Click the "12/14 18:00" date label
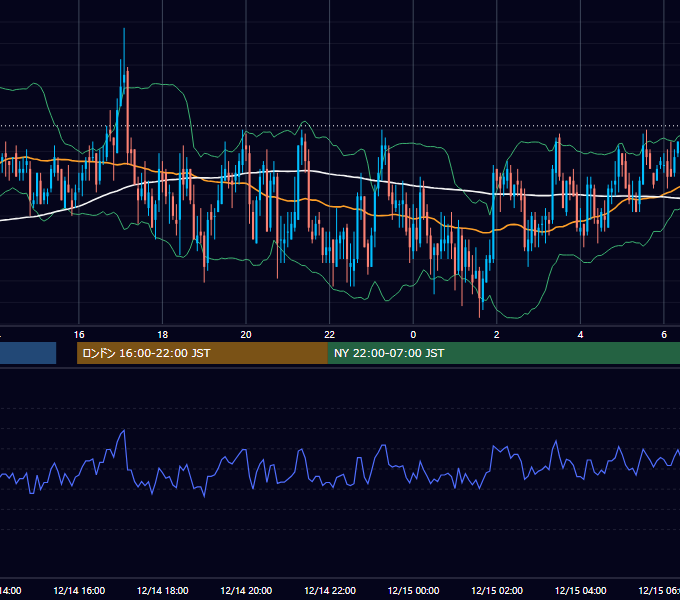This screenshot has width=680, height=600. [163, 590]
